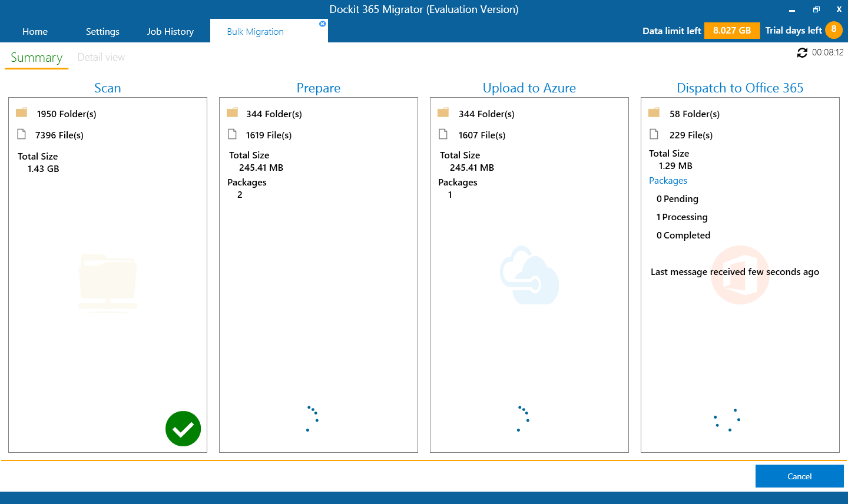
Task: Minimize the Dockit 365 Migrator window
Action: pyautogui.click(x=792, y=10)
